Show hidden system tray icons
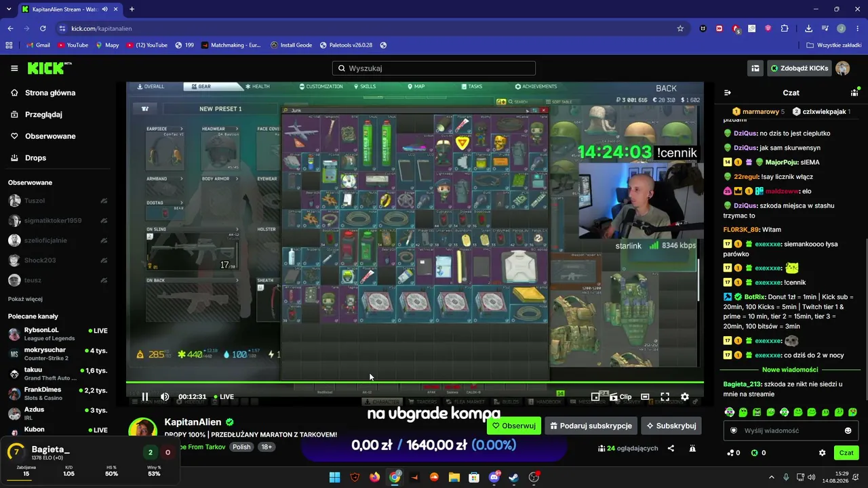The width and height of the screenshot is (868, 488). coord(771,477)
